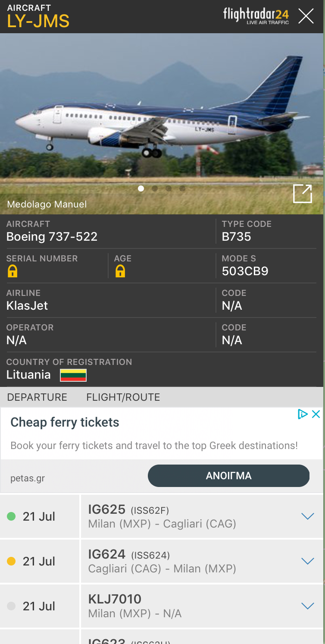The height and width of the screenshot is (644, 325).
Task: Click the serial number lock icon
Action: [12, 271]
